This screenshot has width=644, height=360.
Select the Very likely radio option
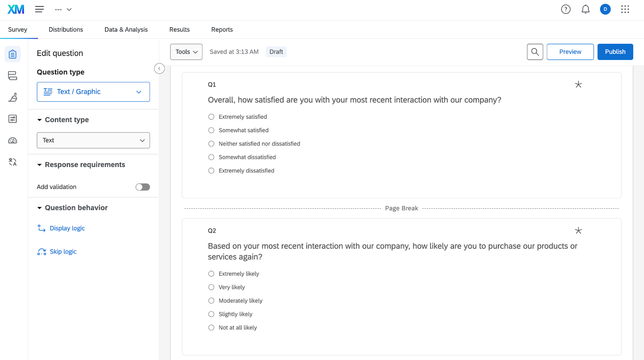[211, 287]
